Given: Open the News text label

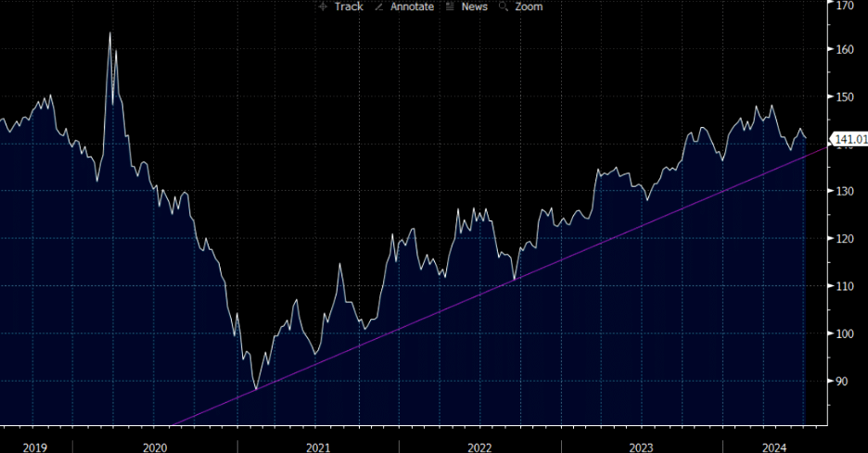Looking at the screenshot, I should 474,6.
